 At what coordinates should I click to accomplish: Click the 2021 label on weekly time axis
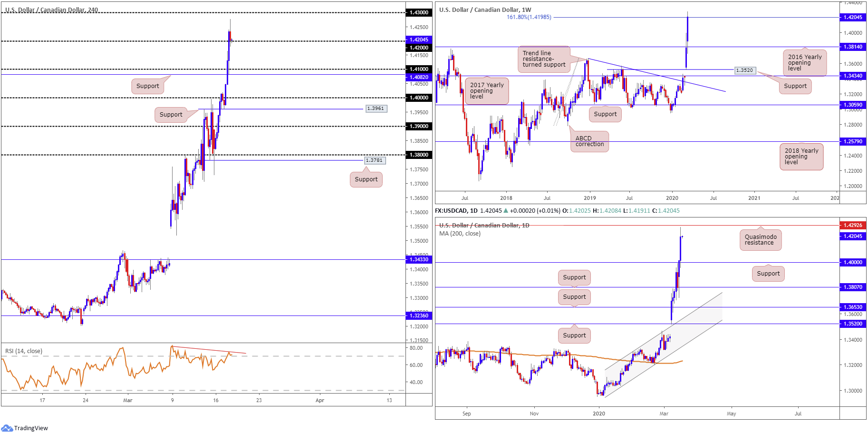[x=754, y=198]
